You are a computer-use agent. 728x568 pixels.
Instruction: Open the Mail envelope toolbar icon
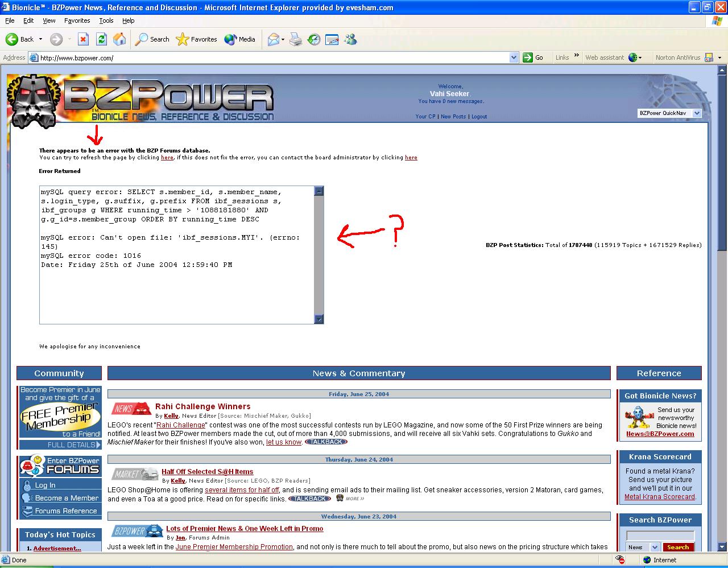[x=274, y=39]
